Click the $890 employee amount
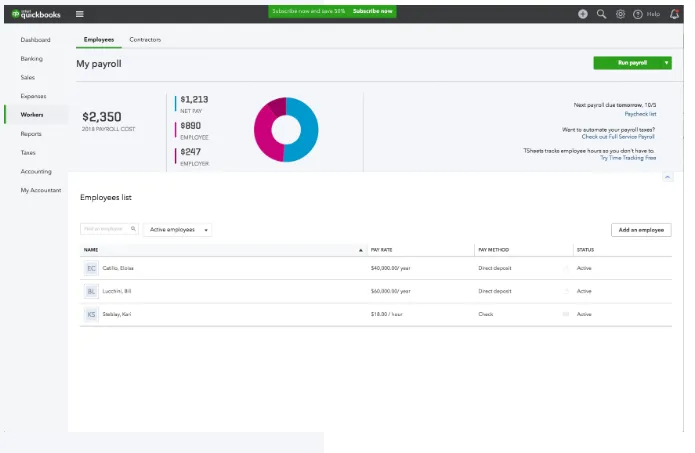Screen dimensions: 695x453 [x=191, y=126]
